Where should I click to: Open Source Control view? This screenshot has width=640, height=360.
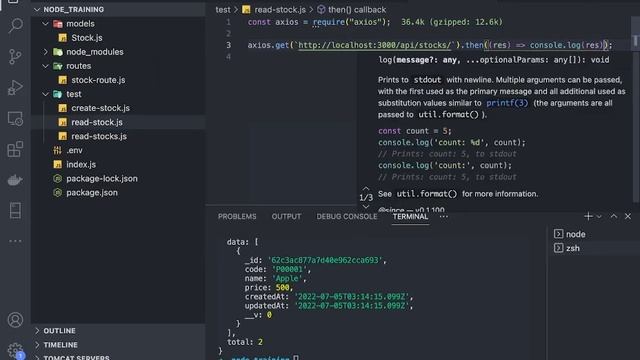point(15,56)
